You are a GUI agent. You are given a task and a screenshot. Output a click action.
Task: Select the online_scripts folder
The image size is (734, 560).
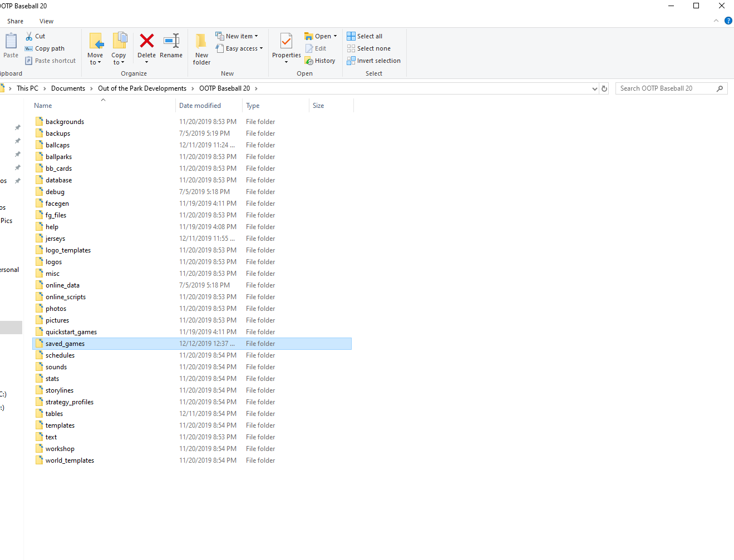tap(66, 297)
